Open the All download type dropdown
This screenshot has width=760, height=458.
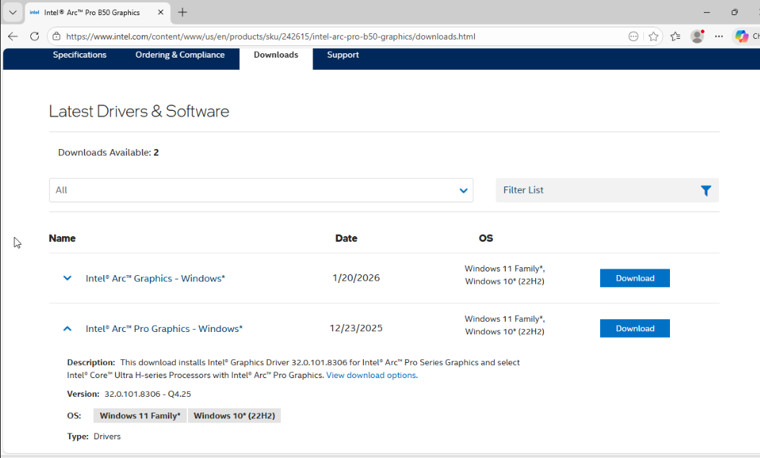[261, 190]
